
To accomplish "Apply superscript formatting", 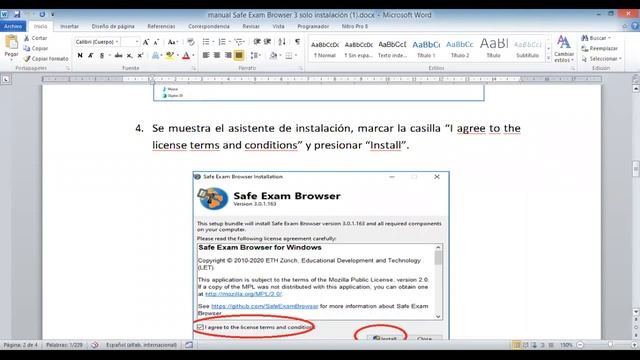I will point(140,56).
